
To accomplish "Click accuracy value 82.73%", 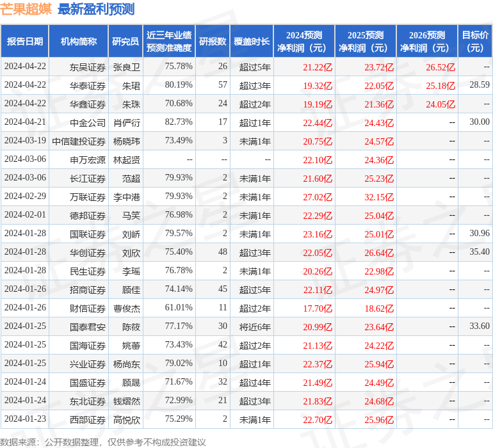I will click(179, 122).
